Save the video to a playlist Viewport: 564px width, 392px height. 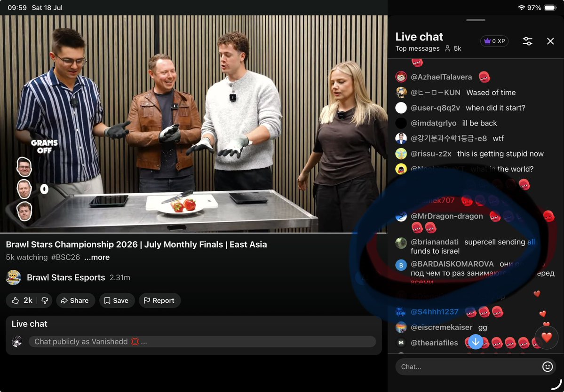point(117,300)
